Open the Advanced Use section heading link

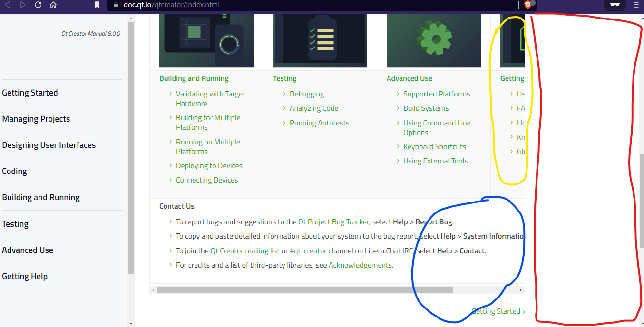410,78
